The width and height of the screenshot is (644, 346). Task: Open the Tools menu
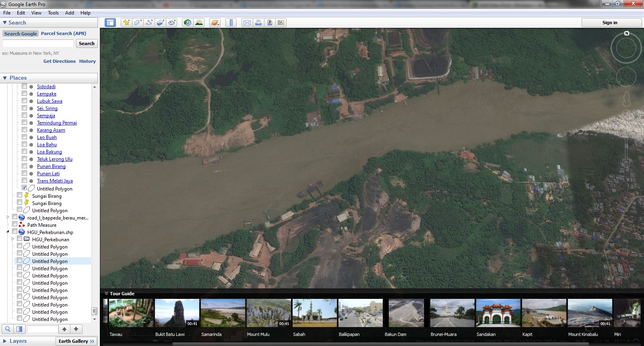(x=53, y=13)
